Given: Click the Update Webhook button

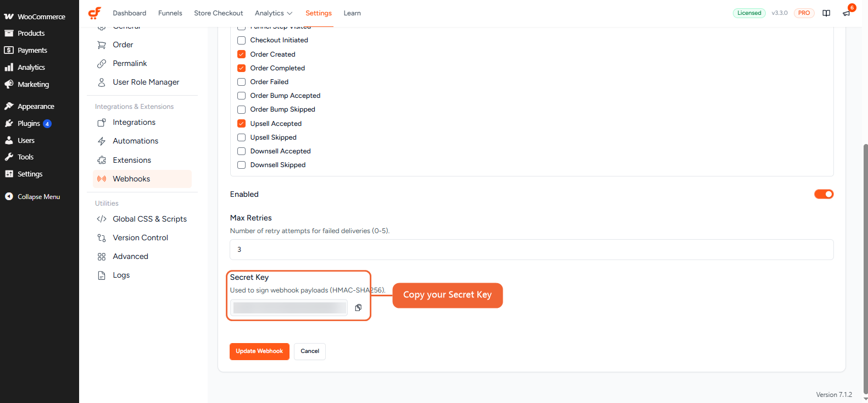Looking at the screenshot, I should (259, 351).
